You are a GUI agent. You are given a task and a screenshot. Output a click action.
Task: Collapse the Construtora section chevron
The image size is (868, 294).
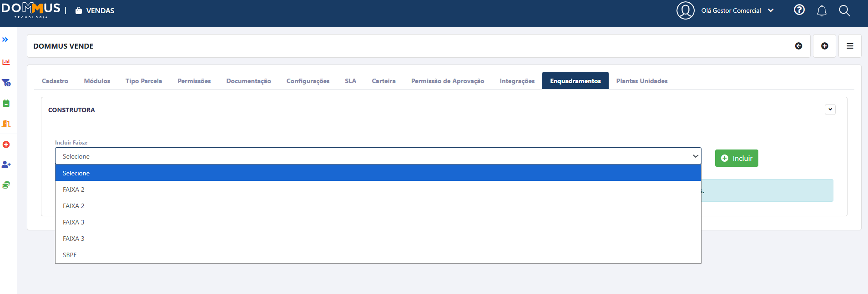(x=830, y=110)
